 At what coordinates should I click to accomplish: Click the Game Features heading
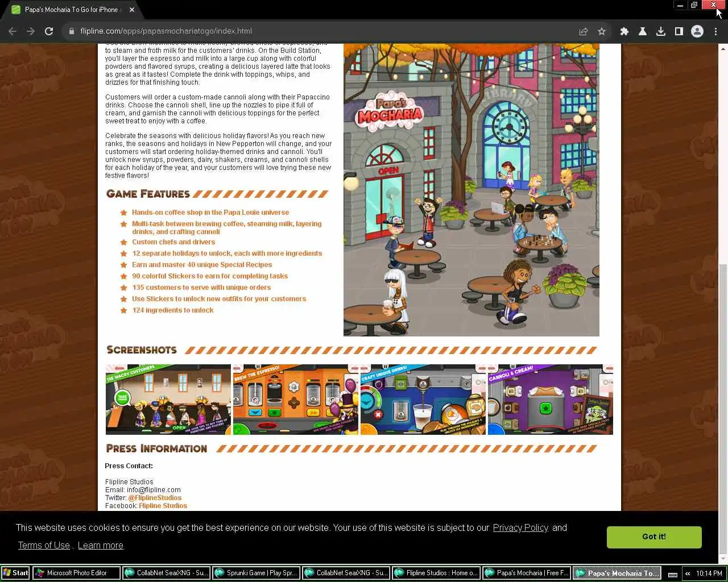[x=148, y=194]
